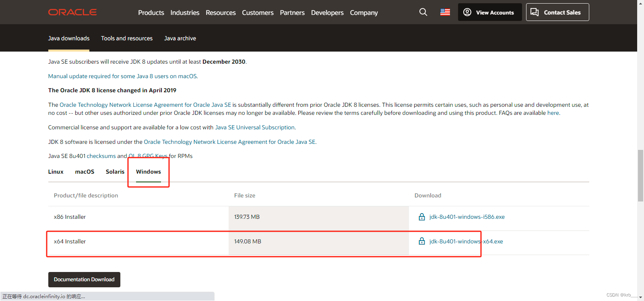
Task: Click the US flag country selector
Action: (445, 12)
